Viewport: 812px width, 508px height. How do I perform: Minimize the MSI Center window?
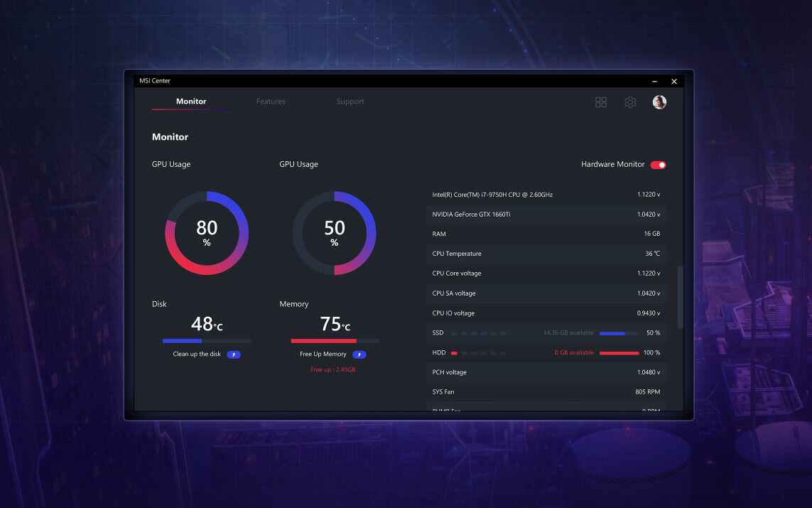pos(654,82)
